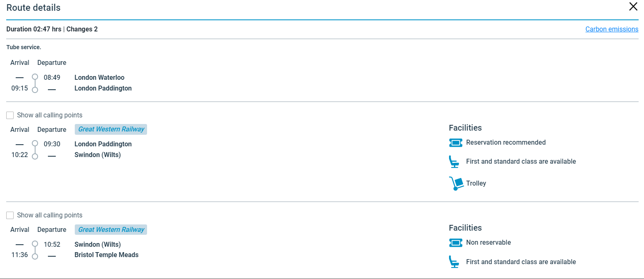
Task: Click the Duration 02:47 hrs summary text
Action: (x=34, y=29)
